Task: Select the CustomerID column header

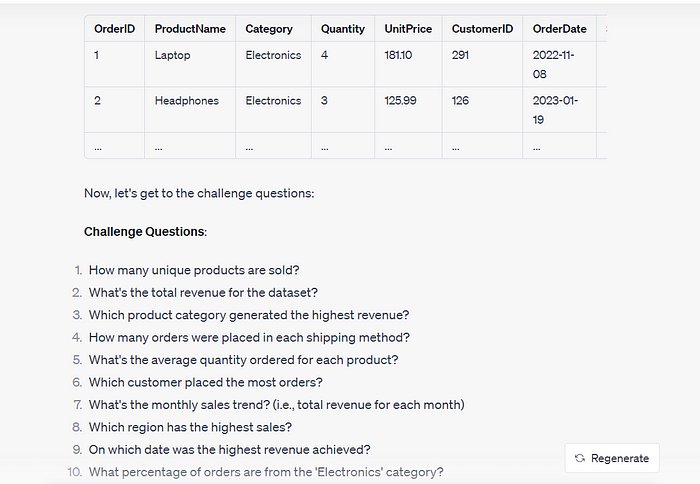Action: point(482,29)
